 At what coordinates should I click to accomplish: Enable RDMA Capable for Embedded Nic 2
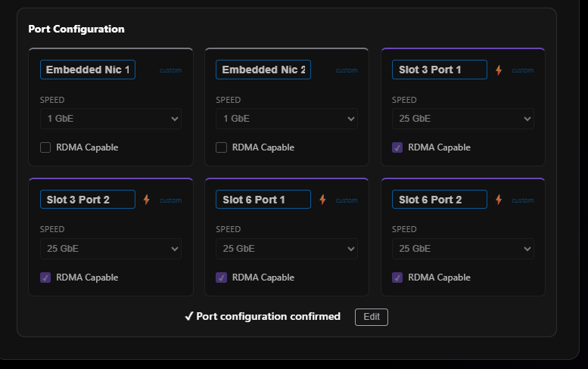(x=221, y=147)
